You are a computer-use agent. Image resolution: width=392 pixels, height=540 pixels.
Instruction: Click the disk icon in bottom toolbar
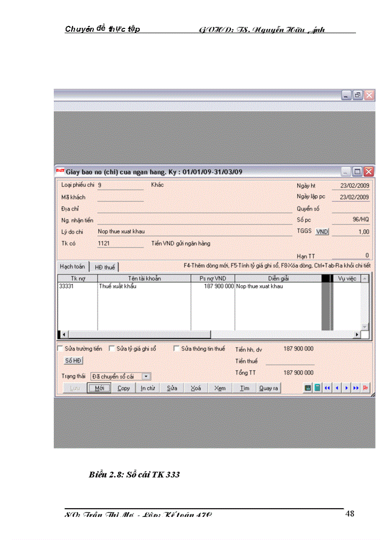(308, 388)
